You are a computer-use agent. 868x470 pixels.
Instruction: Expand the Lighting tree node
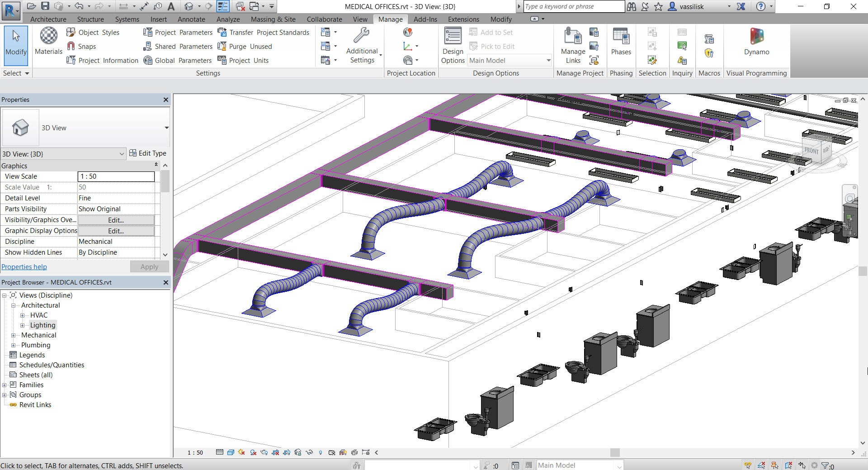pyautogui.click(x=23, y=325)
